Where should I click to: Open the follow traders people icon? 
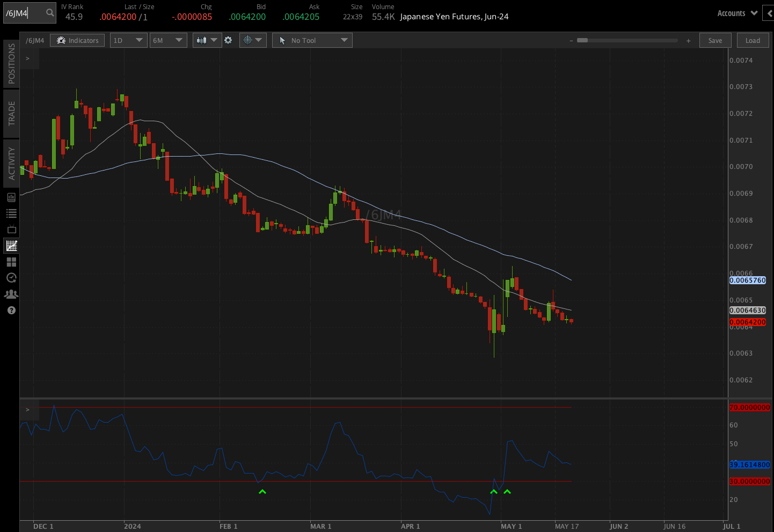coord(11,294)
